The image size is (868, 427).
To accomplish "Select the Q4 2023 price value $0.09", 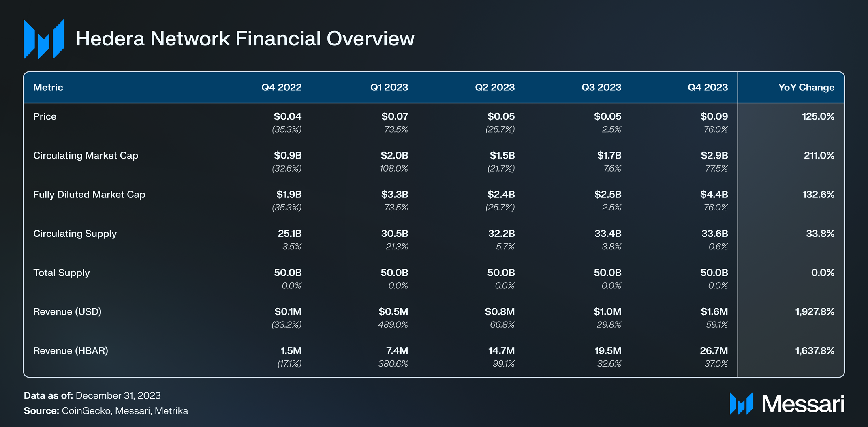I will click(714, 116).
